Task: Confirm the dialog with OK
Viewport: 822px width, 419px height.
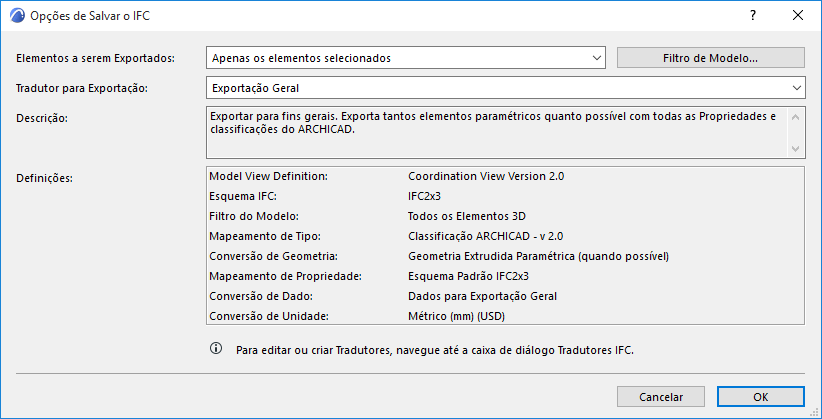Action: coord(760,396)
